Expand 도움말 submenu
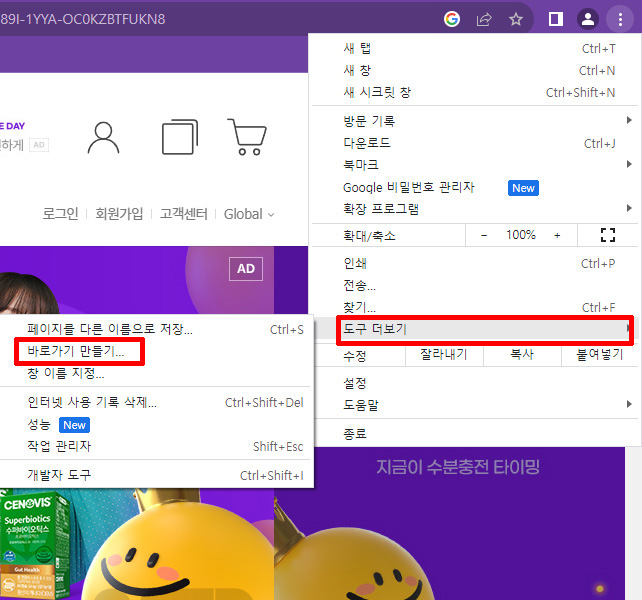 coord(475,405)
